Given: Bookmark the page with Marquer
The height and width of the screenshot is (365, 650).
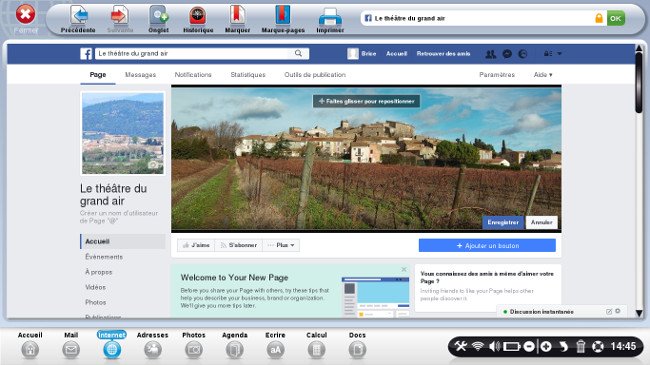Looking at the screenshot, I should [x=237, y=15].
